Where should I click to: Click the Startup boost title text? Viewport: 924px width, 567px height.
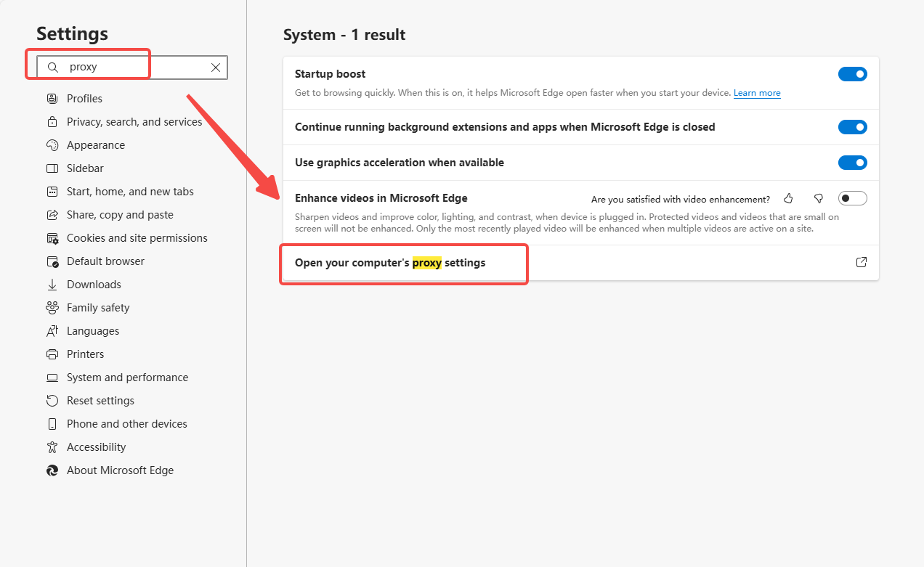(330, 74)
